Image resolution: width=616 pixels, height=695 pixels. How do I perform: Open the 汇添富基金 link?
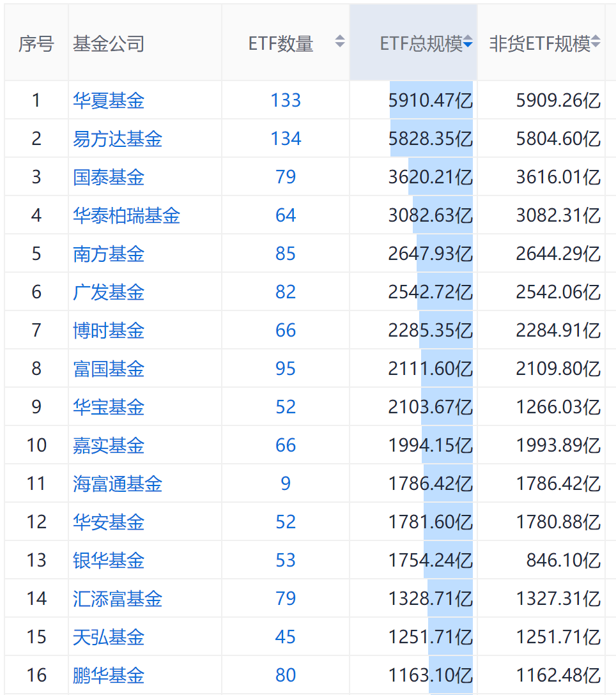click(118, 599)
